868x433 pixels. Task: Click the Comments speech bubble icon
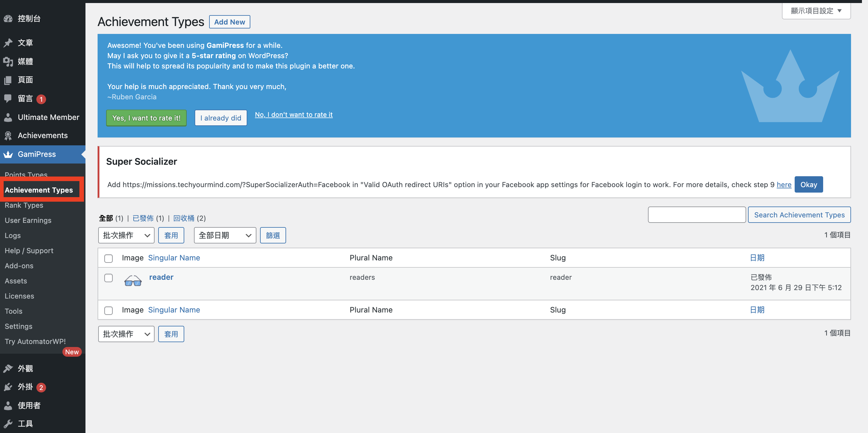(8, 99)
